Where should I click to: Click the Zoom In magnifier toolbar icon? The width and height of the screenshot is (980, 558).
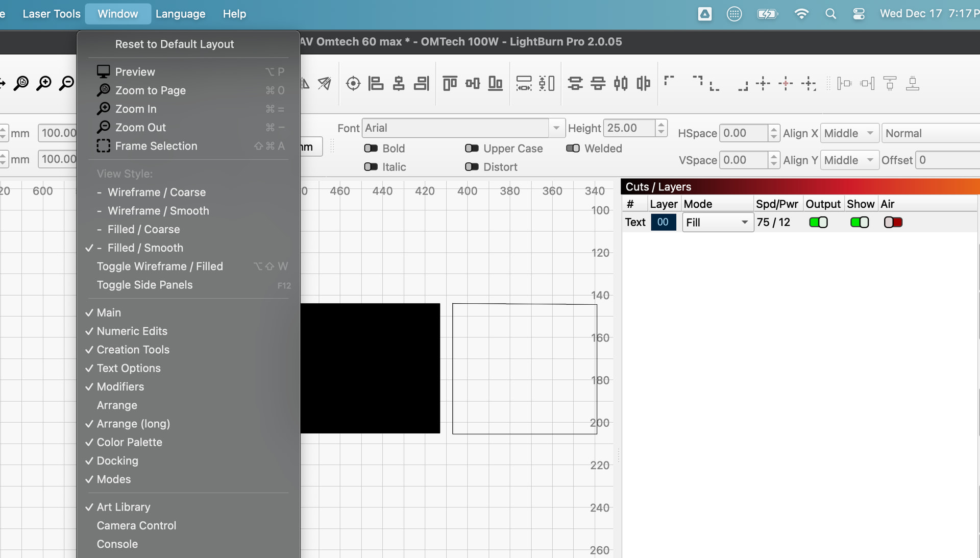click(x=44, y=83)
